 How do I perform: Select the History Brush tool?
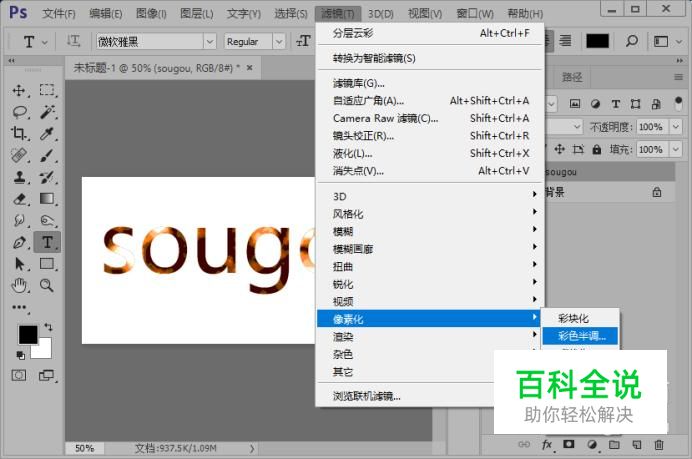47,177
